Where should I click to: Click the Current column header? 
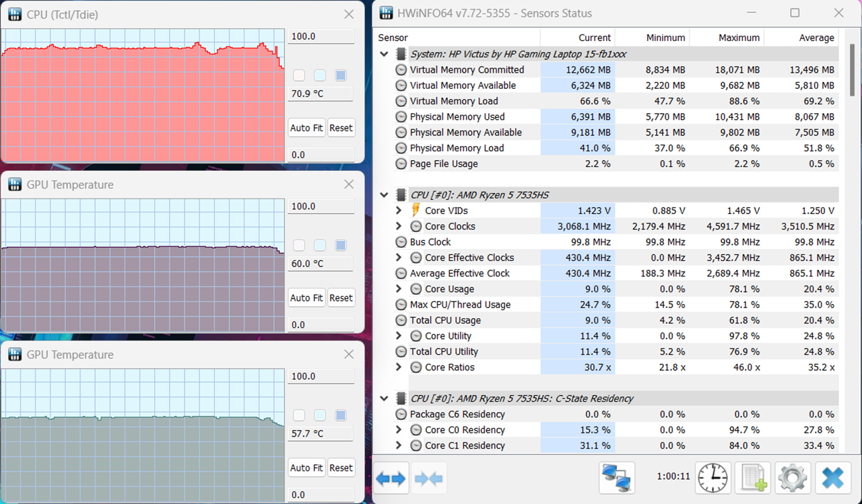coord(577,38)
